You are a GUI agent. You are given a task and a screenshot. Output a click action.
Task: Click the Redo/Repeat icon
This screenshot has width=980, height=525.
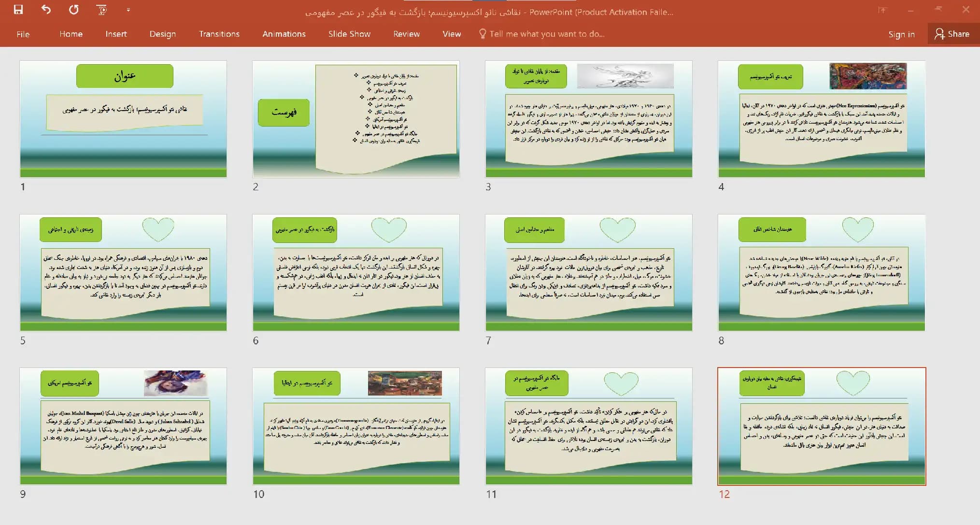point(73,10)
